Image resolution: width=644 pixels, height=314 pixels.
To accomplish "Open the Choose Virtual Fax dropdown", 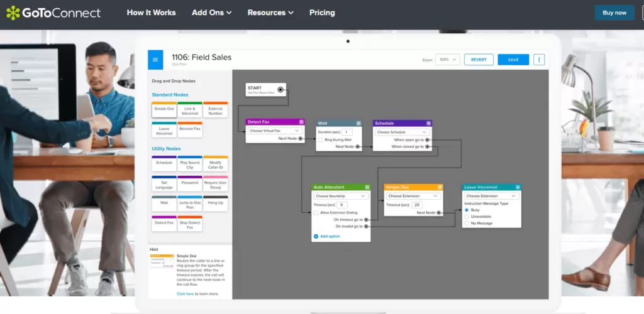I will pos(275,131).
